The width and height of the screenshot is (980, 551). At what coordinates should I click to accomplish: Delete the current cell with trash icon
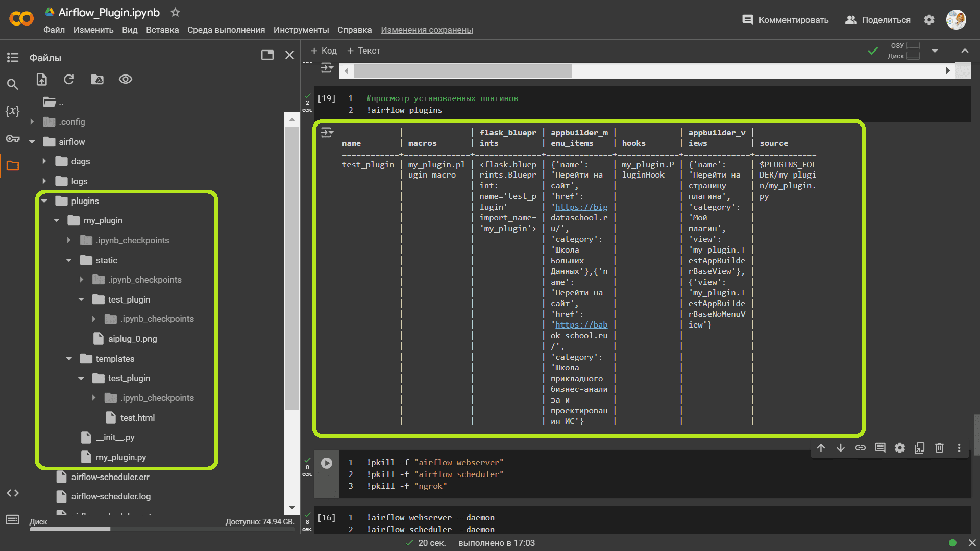tap(939, 448)
